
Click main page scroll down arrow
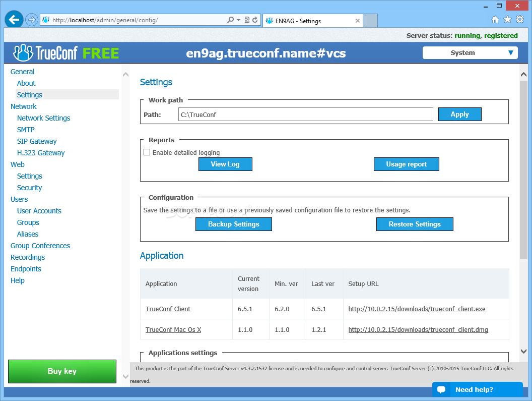(523, 352)
